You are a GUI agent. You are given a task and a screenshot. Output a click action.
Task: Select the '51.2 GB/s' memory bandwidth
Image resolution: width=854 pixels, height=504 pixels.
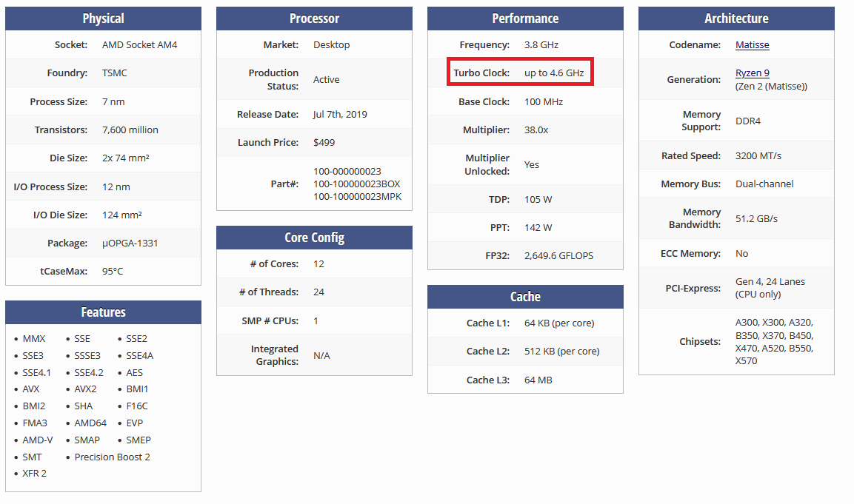[756, 219]
